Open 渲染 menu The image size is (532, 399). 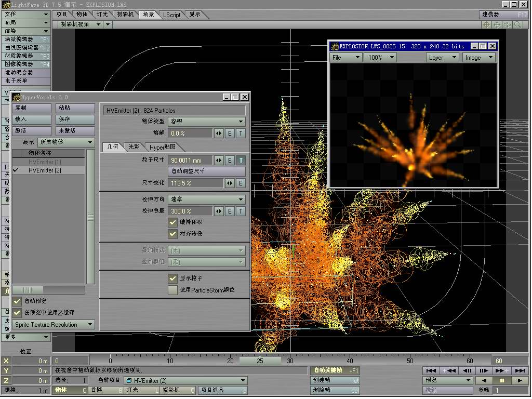pos(26,31)
